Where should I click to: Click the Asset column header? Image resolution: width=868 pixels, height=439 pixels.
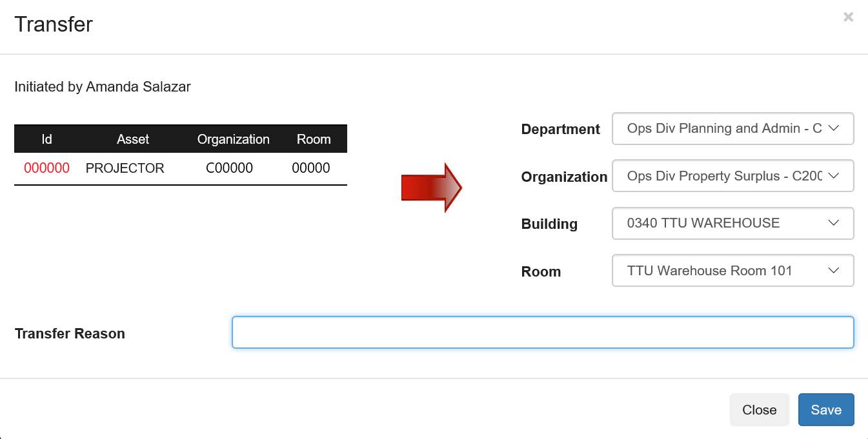[x=133, y=139]
